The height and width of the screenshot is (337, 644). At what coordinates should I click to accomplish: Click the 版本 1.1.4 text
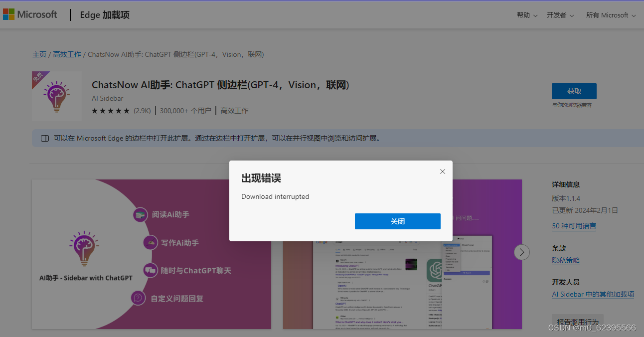coord(566,198)
